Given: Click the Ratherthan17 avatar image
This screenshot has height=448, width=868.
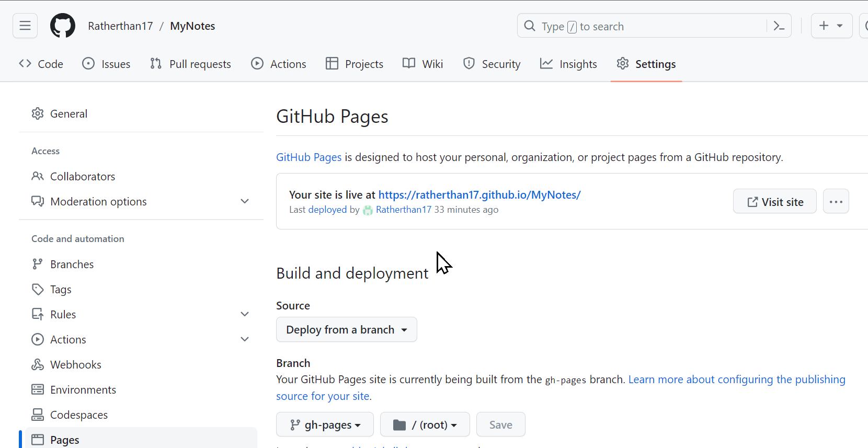Looking at the screenshot, I should [368, 210].
